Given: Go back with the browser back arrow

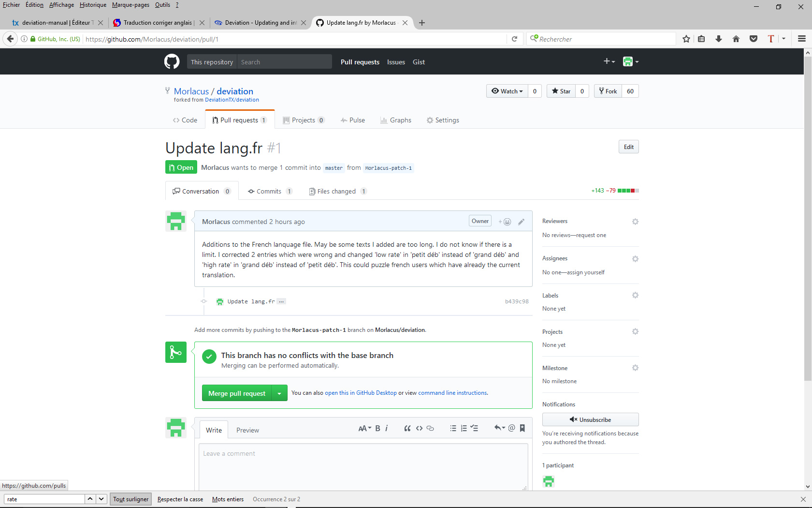Looking at the screenshot, I should [x=10, y=39].
